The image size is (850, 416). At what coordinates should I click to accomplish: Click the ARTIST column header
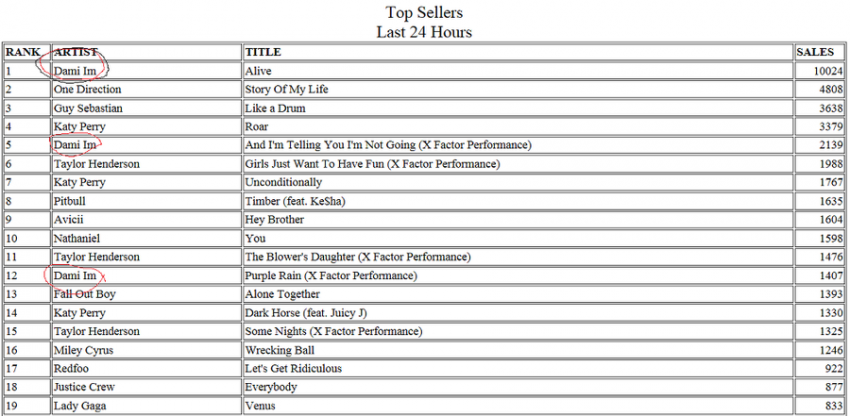coord(76,52)
